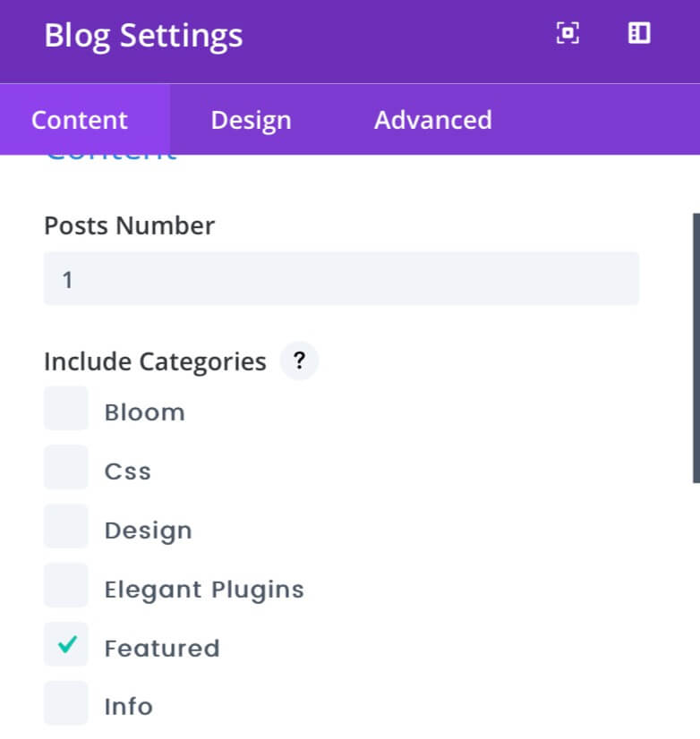Check the Css category checkbox
Image resolution: width=700 pixels, height=739 pixels.
[66, 468]
